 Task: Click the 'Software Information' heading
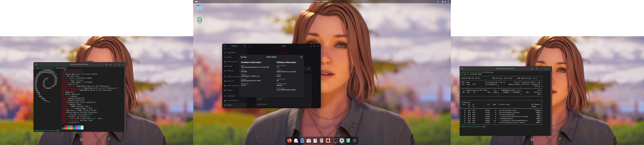pyautogui.click(x=286, y=62)
